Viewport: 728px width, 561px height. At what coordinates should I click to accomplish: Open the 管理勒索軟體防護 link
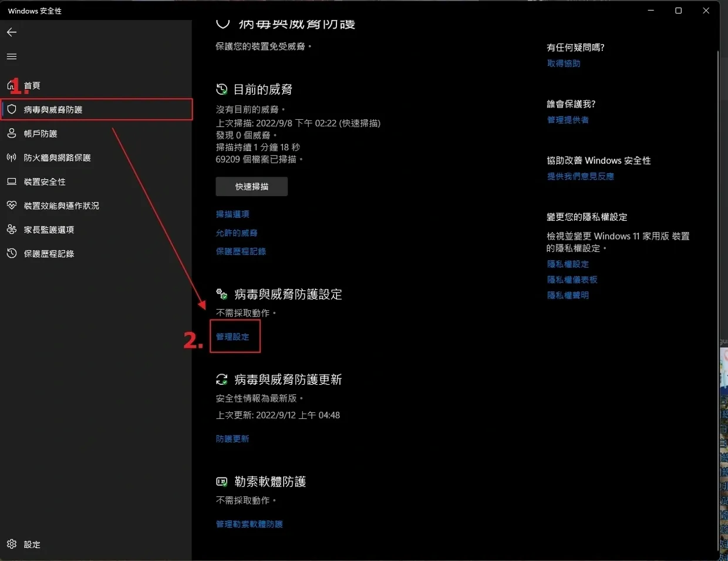click(250, 524)
